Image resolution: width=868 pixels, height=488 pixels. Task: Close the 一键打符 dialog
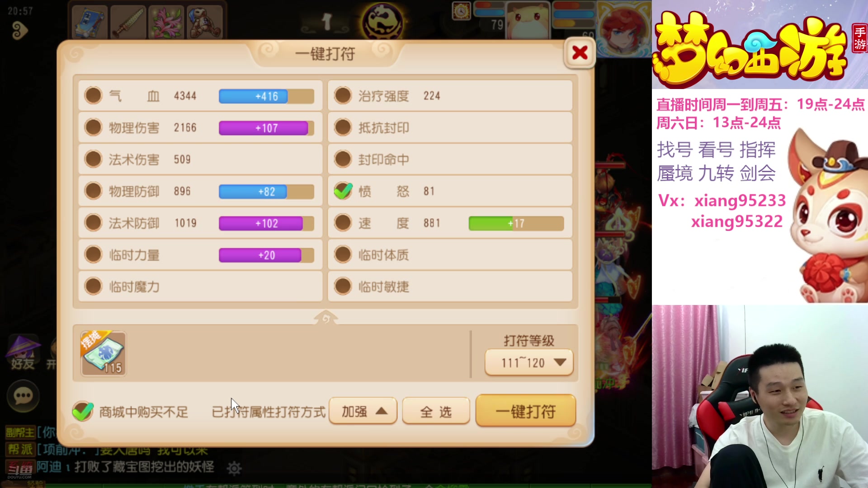[x=580, y=53]
